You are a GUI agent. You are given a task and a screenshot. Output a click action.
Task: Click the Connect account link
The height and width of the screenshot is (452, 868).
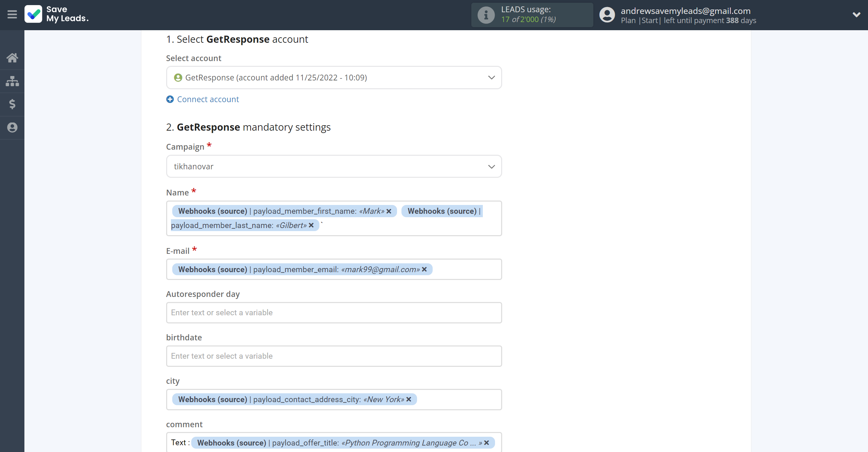(x=208, y=99)
